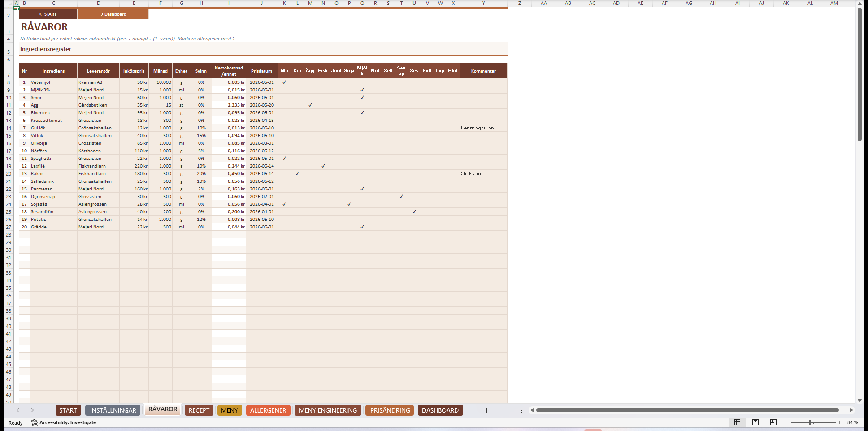Toggle Soja allergen check for Sojasås
This screenshot has height=431, width=868.
click(349, 204)
